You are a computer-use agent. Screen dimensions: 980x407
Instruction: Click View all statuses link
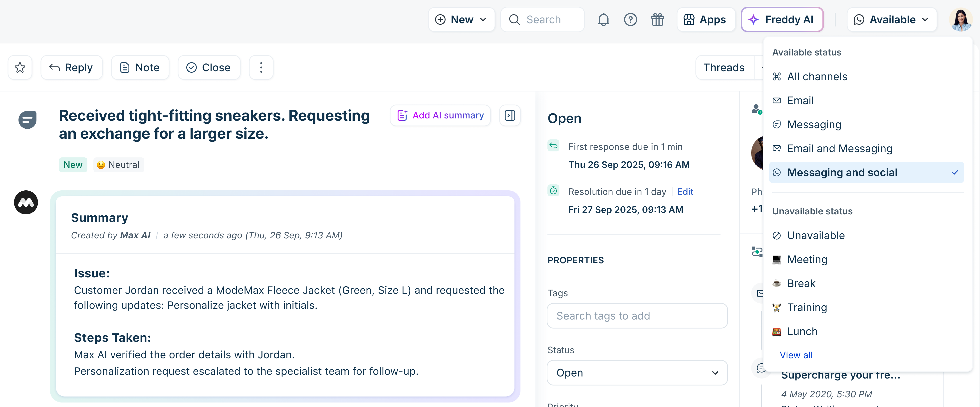(x=796, y=355)
